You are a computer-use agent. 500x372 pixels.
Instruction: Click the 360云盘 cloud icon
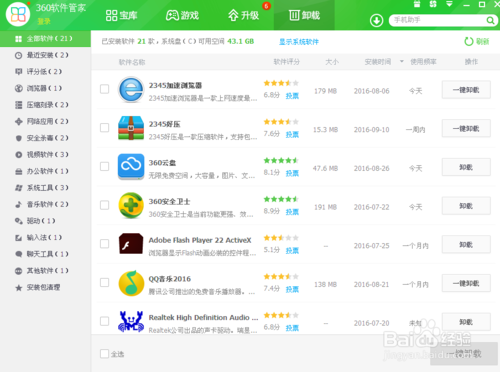coord(131,166)
